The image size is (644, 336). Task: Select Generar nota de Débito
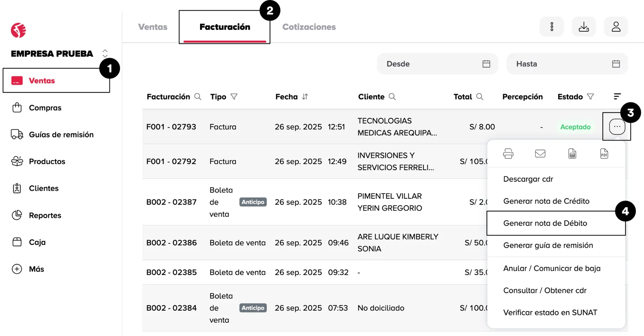(x=545, y=223)
